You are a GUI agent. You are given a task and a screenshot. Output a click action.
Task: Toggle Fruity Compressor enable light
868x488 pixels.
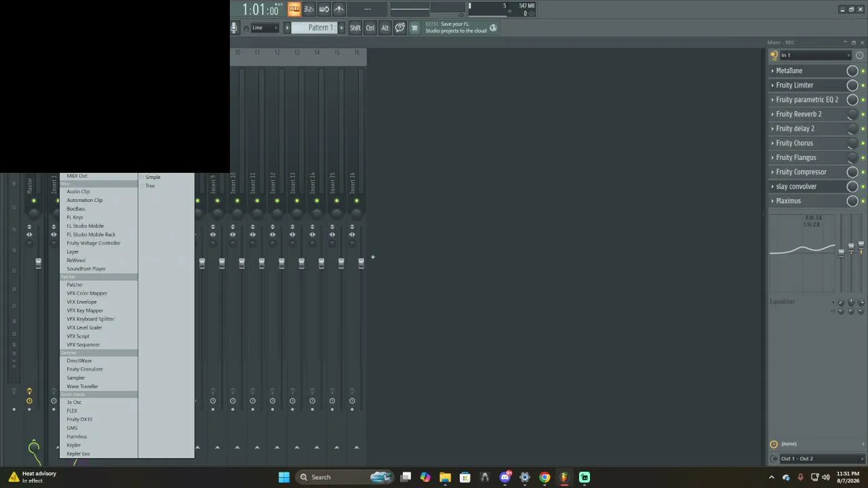pos(863,172)
